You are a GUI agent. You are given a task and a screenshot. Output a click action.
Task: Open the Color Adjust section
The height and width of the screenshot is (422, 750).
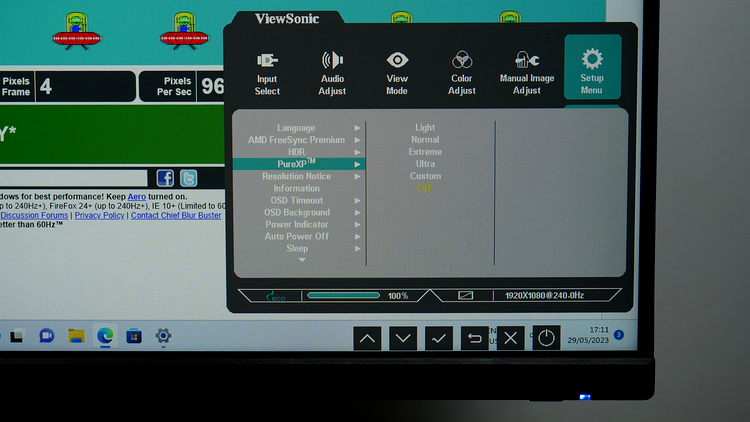click(462, 73)
